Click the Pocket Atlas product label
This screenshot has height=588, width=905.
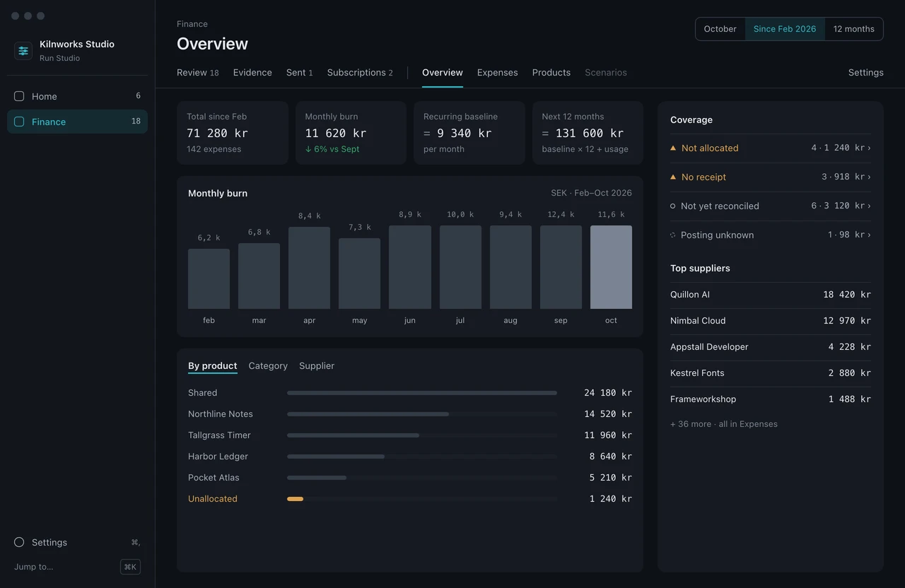coord(214,478)
